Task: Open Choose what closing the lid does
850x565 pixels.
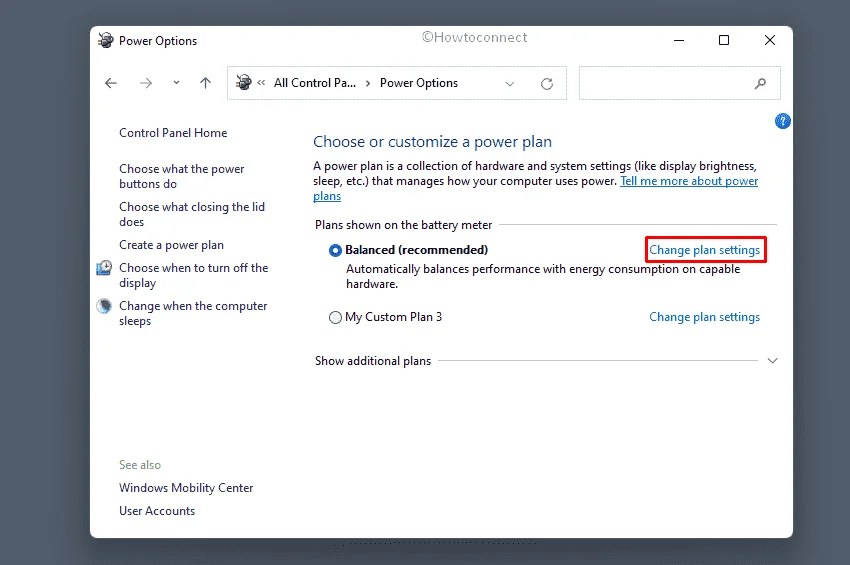Action: [x=192, y=214]
